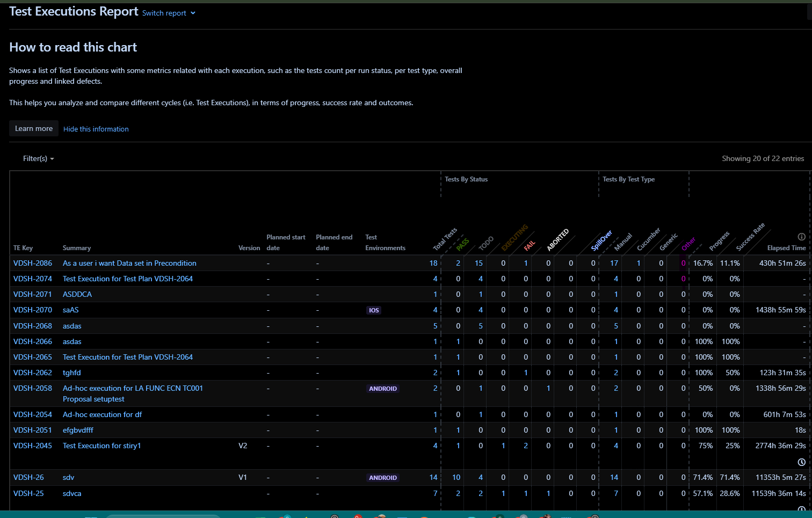Click the TE Key column header
This screenshot has height=518, width=812.
pyautogui.click(x=23, y=248)
